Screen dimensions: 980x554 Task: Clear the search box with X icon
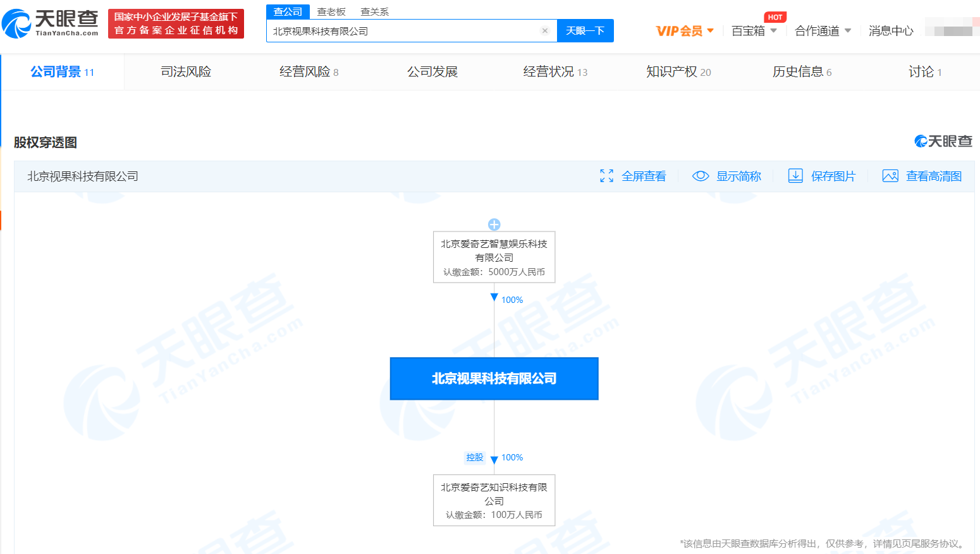pos(545,31)
